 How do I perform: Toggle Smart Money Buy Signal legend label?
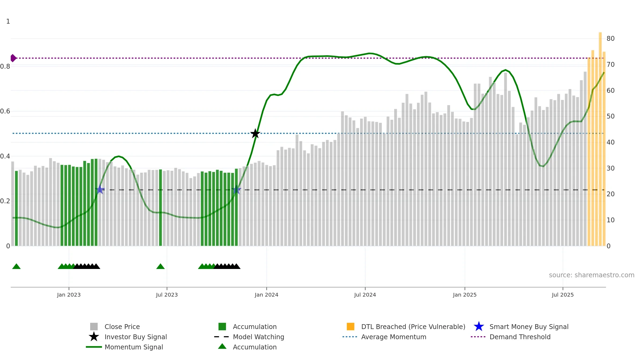[x=529, y=327]
